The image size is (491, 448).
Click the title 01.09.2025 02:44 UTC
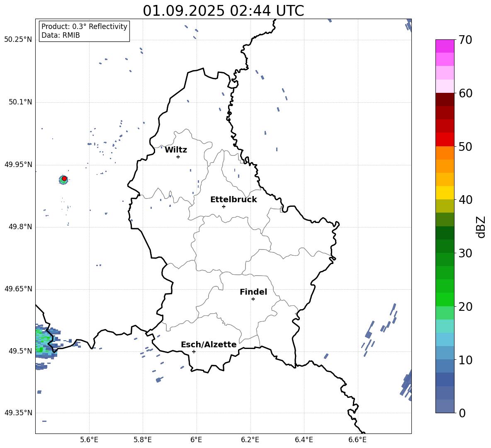pyautogui.click(x=223, y=11)
